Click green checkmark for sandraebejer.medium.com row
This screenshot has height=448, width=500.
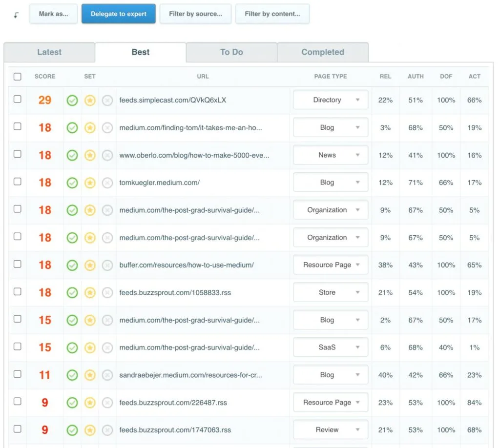point(72,375)
